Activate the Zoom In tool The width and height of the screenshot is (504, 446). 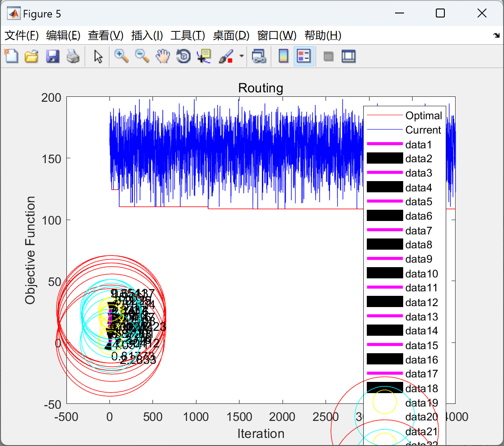tap(122, 56)
